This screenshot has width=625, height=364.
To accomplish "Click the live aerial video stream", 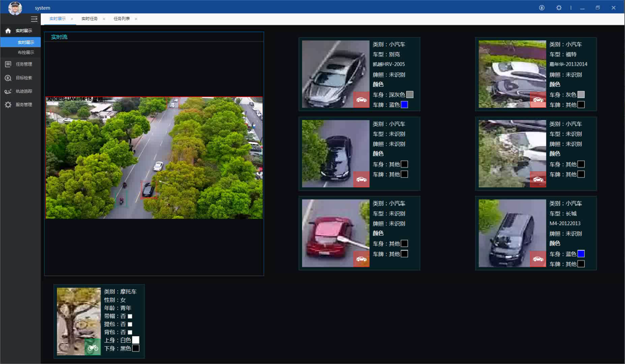I will 154,158.
